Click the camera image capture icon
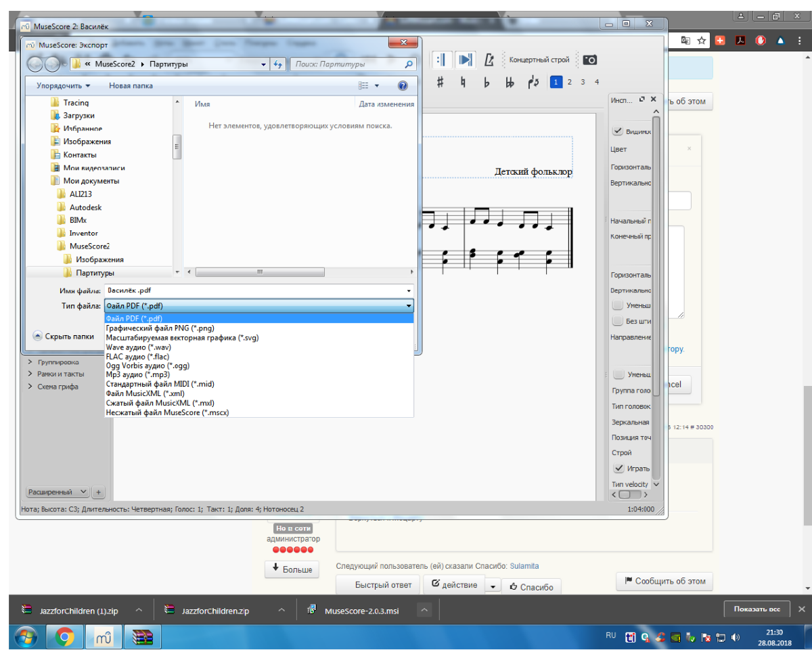 click(x=590, y=60)
